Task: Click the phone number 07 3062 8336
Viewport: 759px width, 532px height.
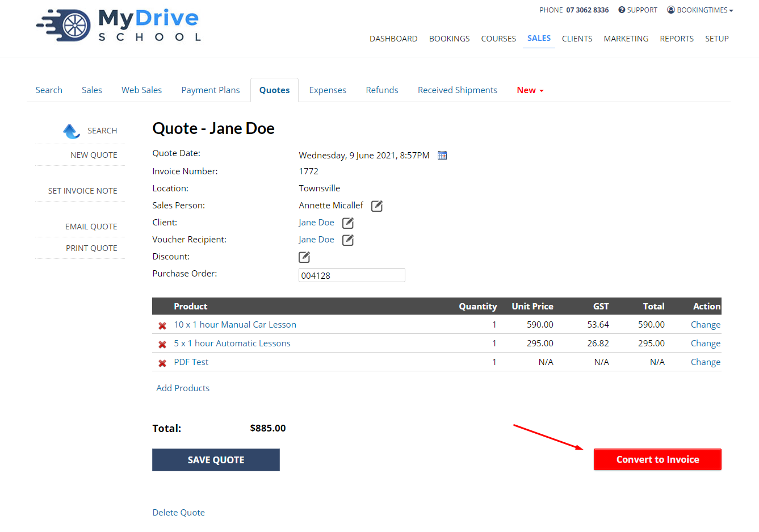Action: [587, 10]
